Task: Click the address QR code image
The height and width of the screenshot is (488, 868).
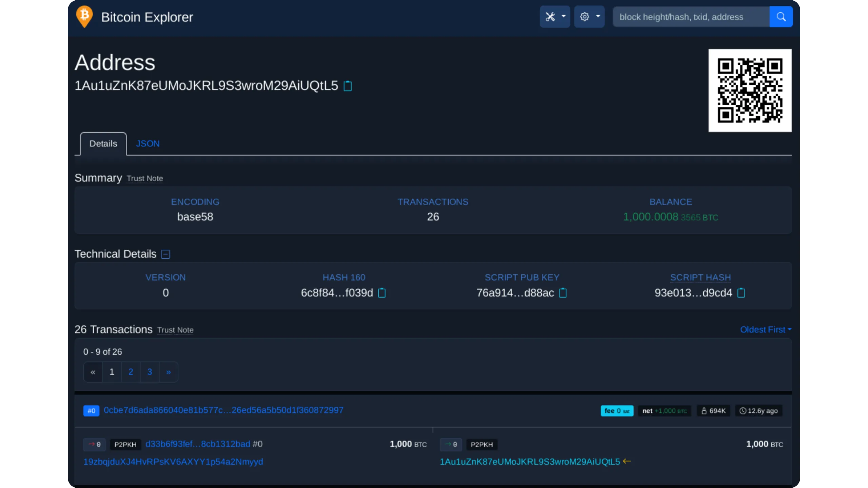Action: pyautogui.click(x=750, y=90)
